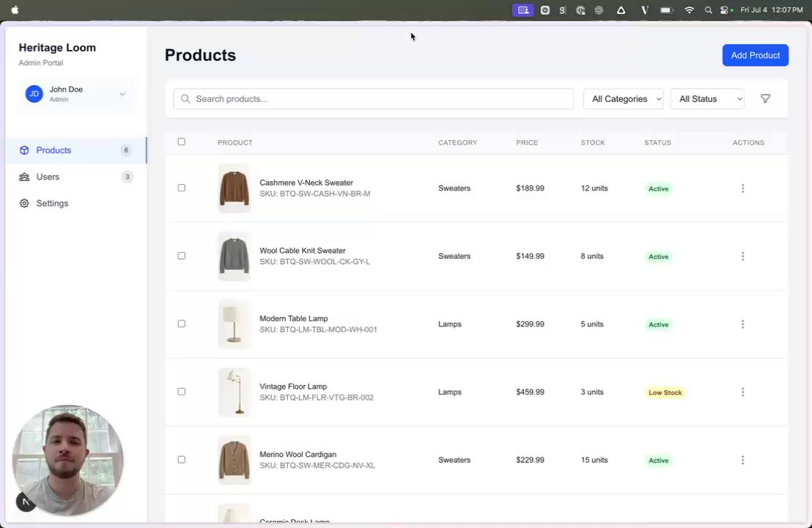Click the Cashmere V-Neck Sweater product name
The height and width of the screenshot is (528, 812).
[x=306, y=183]
